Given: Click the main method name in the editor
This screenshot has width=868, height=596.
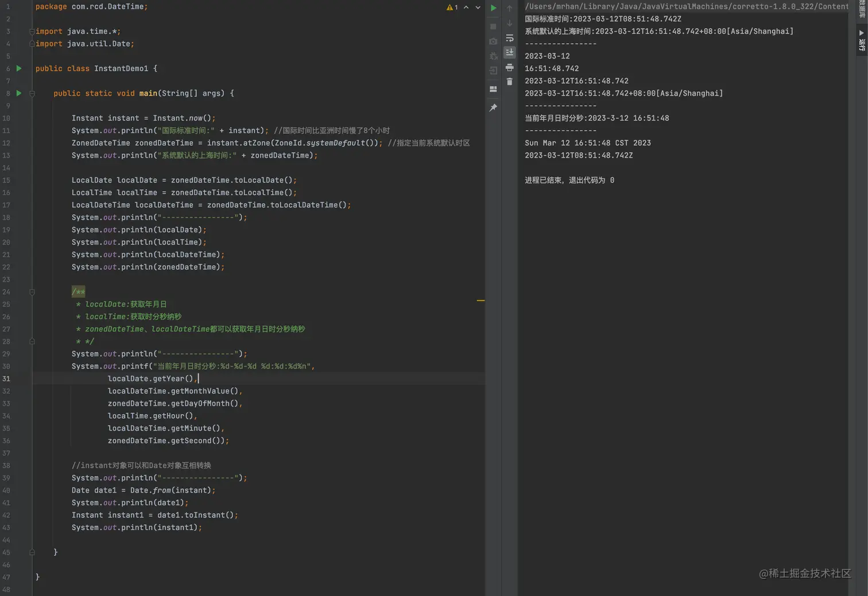Looking at the screenshot, I should (x=148, y=94).
